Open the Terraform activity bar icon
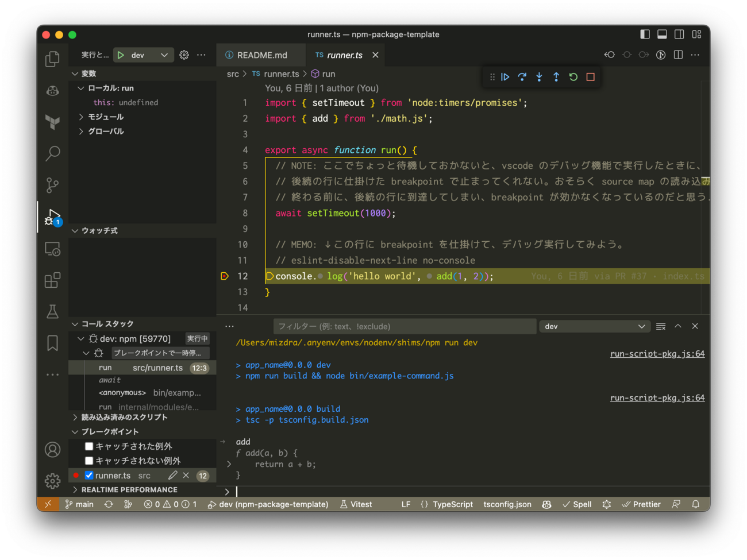The image size is (747, 560). pos(52,122)
